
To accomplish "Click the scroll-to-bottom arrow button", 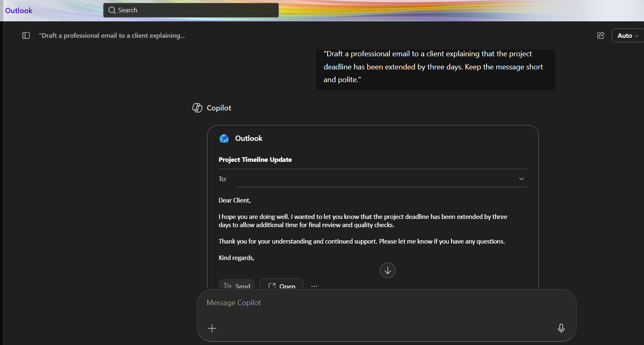I will [x=388, y=270].
